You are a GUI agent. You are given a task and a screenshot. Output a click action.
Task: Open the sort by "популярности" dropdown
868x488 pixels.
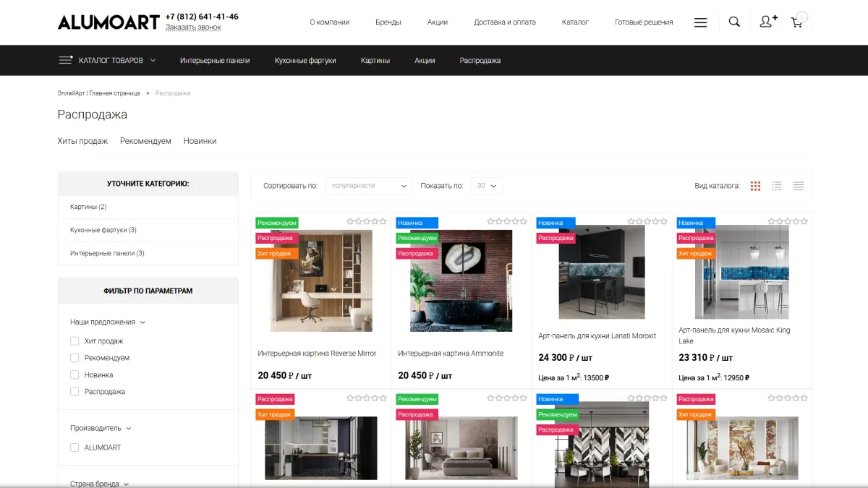click(369, 186)
